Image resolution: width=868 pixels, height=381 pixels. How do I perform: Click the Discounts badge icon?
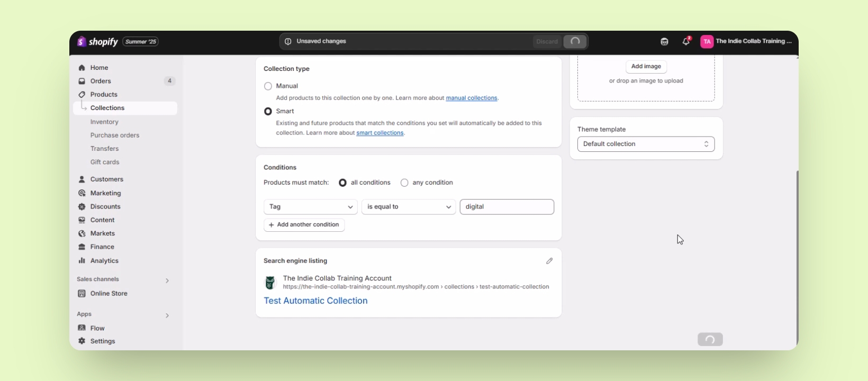pos(82,206)
